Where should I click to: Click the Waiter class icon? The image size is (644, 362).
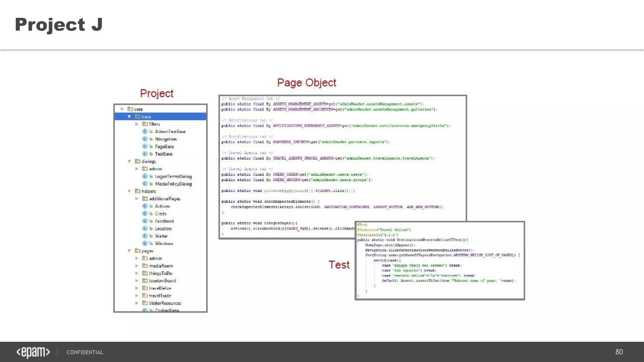click(x=145, y=236)
